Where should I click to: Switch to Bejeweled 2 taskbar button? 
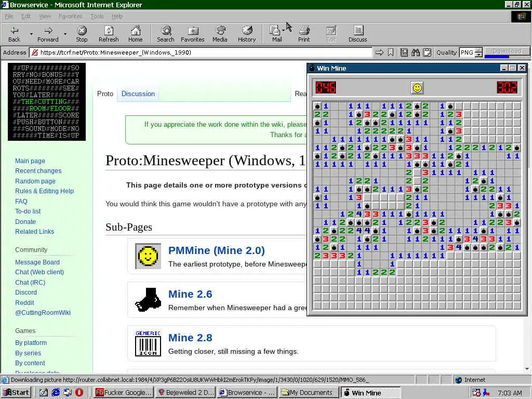[x=185, y=392]
